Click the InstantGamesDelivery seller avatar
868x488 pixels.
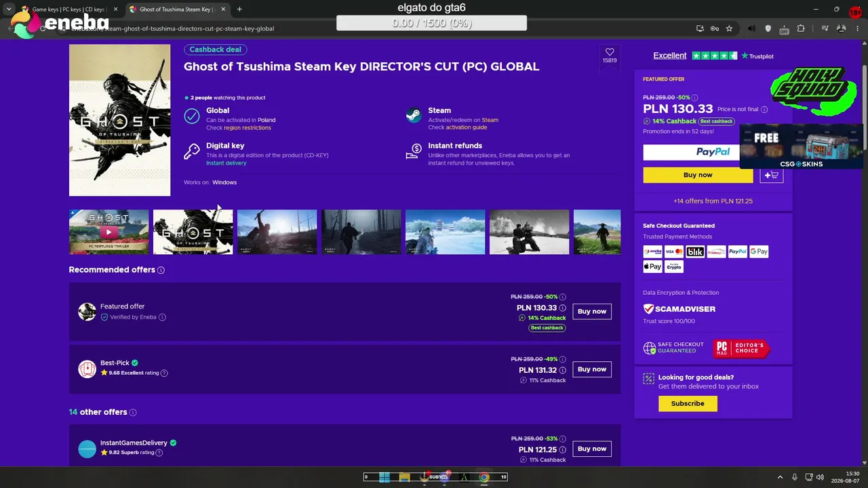click(87, 449)
